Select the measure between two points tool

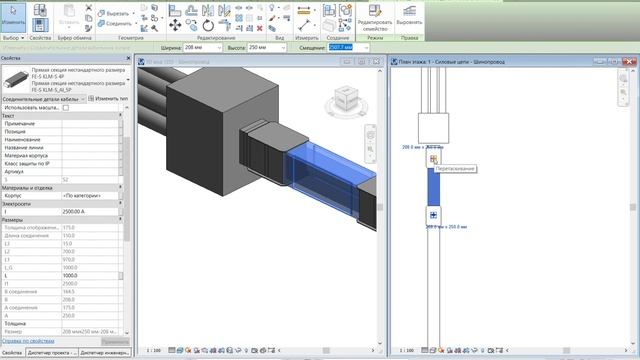304,25
